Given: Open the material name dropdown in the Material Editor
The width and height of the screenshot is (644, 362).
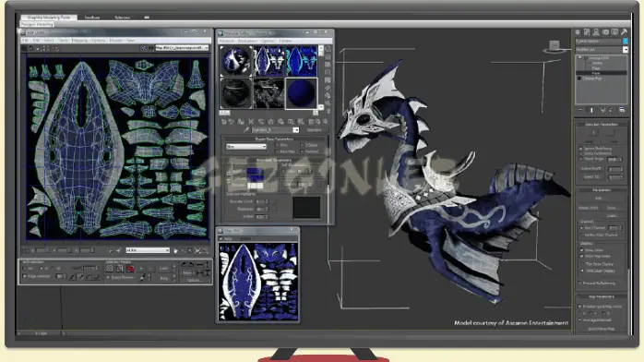Looking at the screenshot, I should click(296, 130).
